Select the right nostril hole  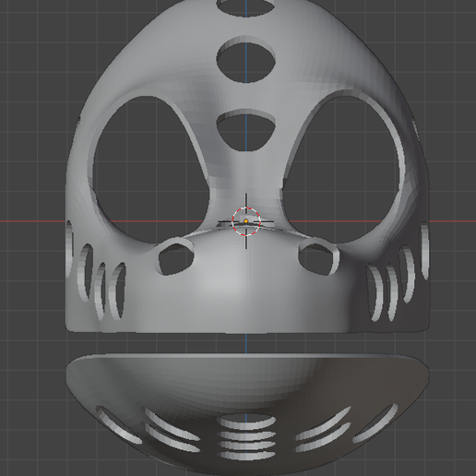pyautogui.click(x=316, y=258)
